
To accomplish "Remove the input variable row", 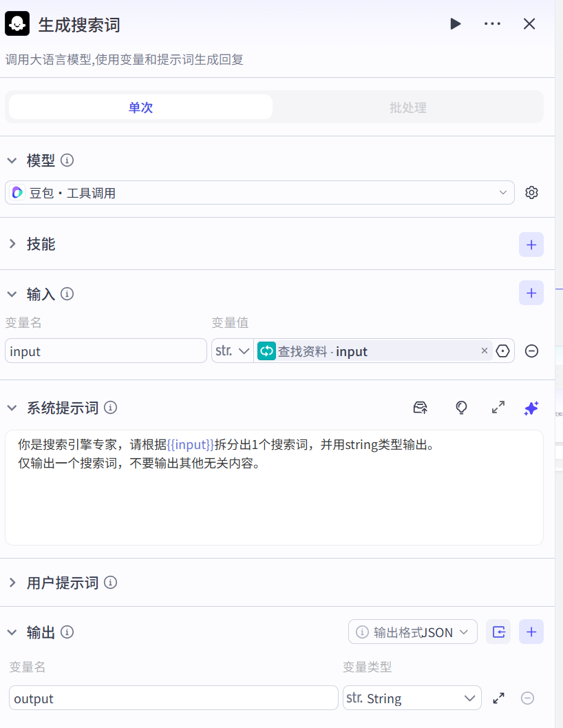I will click(x=531, y=351).
